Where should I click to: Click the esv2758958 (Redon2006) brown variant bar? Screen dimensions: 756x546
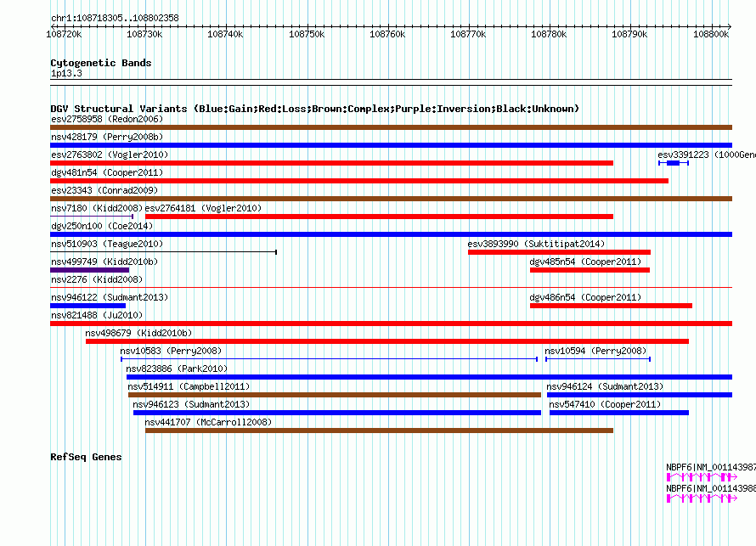coord(391,127)
